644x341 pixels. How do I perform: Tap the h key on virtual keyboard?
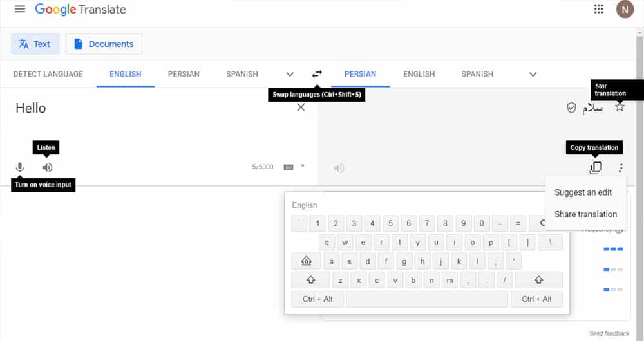pos(422,261)
